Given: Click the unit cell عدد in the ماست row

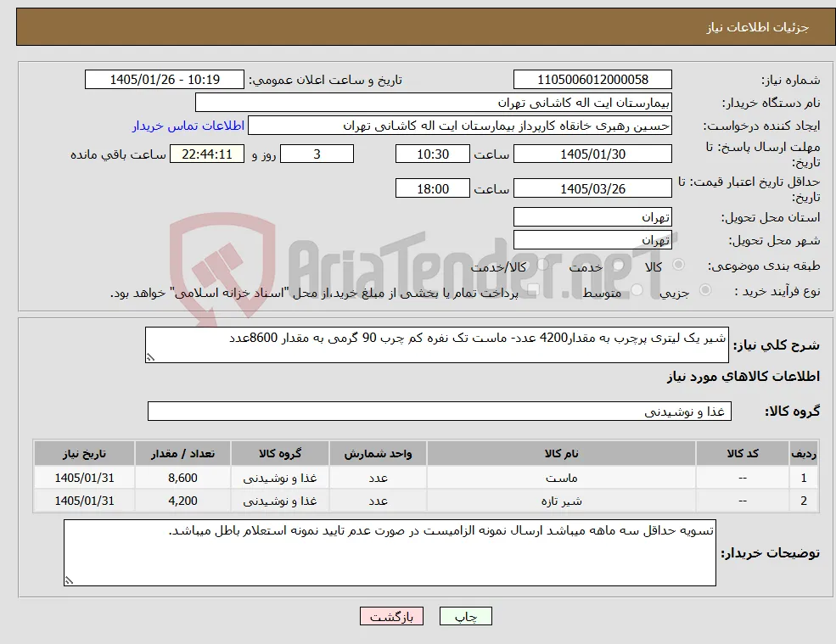Looking at the screenshot, I should pos(378,478).
